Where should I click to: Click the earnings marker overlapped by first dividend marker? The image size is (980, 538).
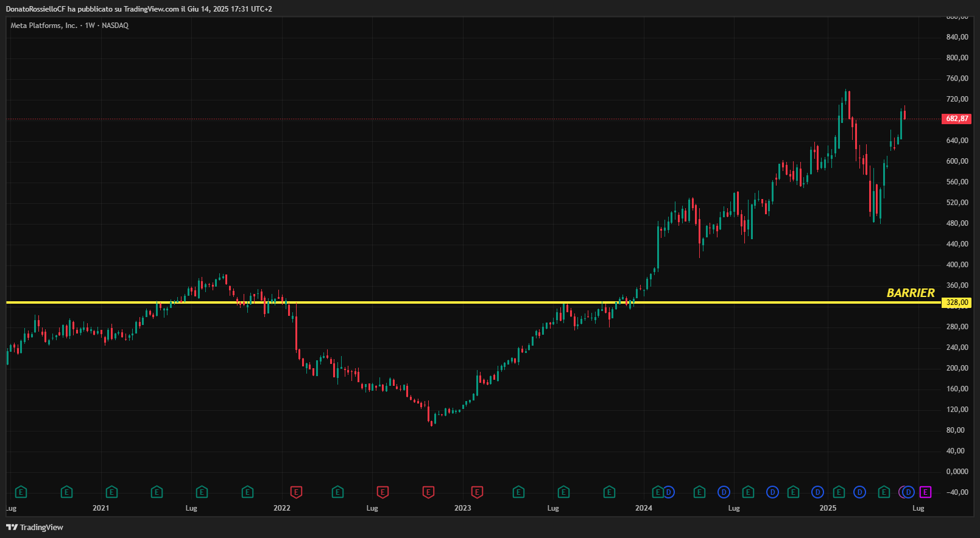[x=657, y=492]
